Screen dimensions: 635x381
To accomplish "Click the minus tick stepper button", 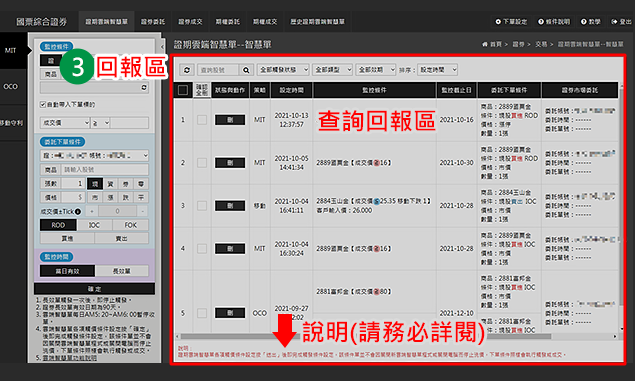I will pos(142,211).
